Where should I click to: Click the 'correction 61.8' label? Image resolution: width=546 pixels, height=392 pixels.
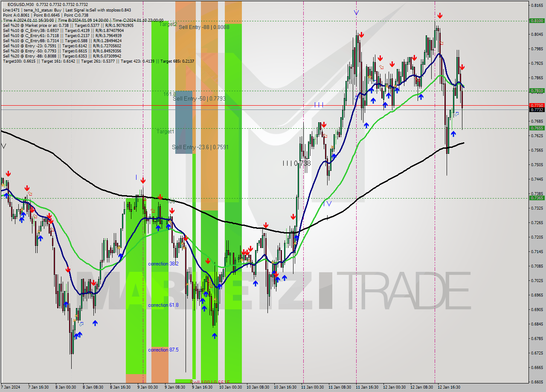(x=163, y=305)
